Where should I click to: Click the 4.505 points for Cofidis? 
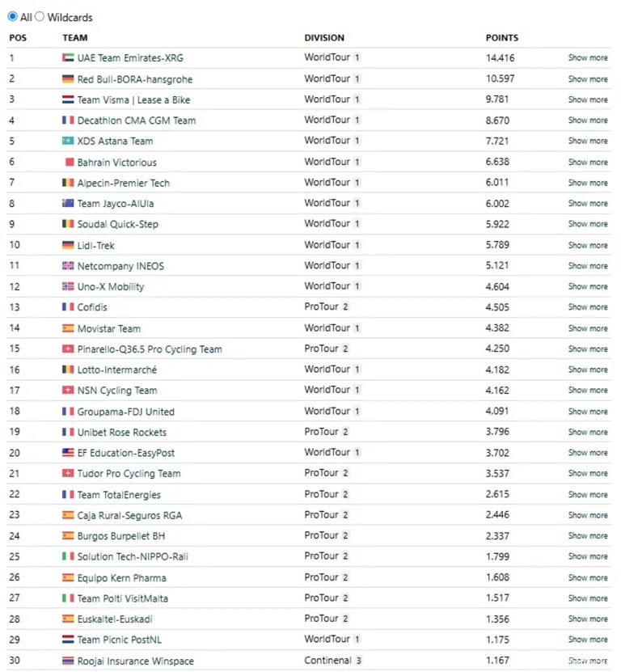pyautogui.click(x=497, y=307)
